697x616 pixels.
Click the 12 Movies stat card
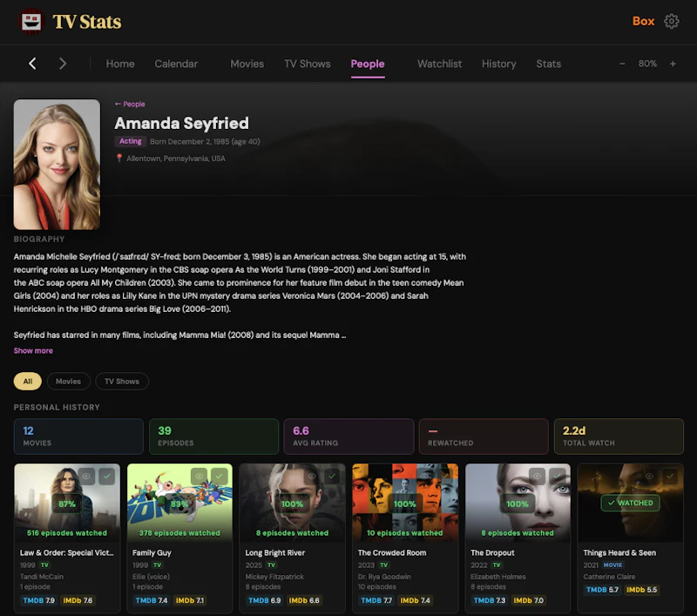(x=78, y=437)
